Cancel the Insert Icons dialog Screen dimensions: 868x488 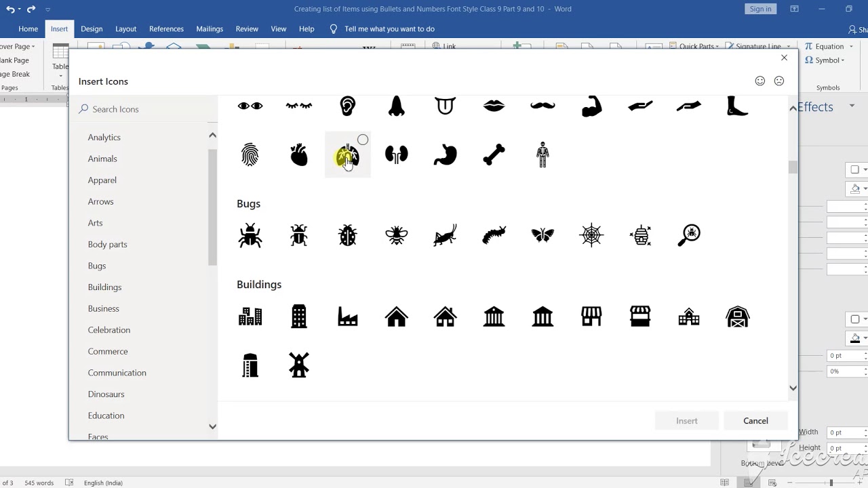point(755,421)
